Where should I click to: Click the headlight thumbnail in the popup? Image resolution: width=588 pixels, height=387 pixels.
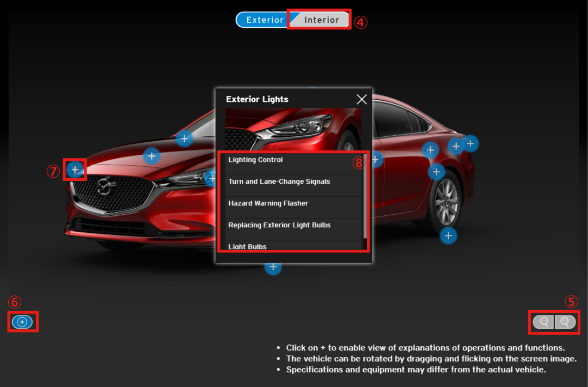coord(293,129)
